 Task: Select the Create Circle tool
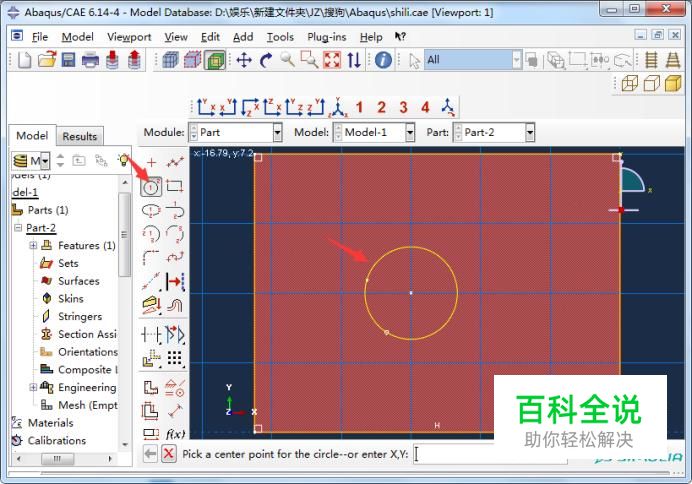pyautogui.click(x=151, y=187)
